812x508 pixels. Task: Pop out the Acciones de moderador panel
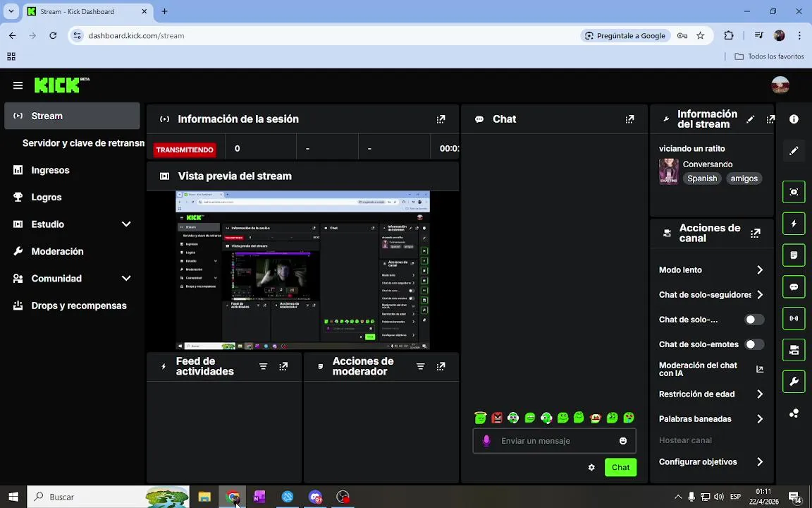(441, 366)
